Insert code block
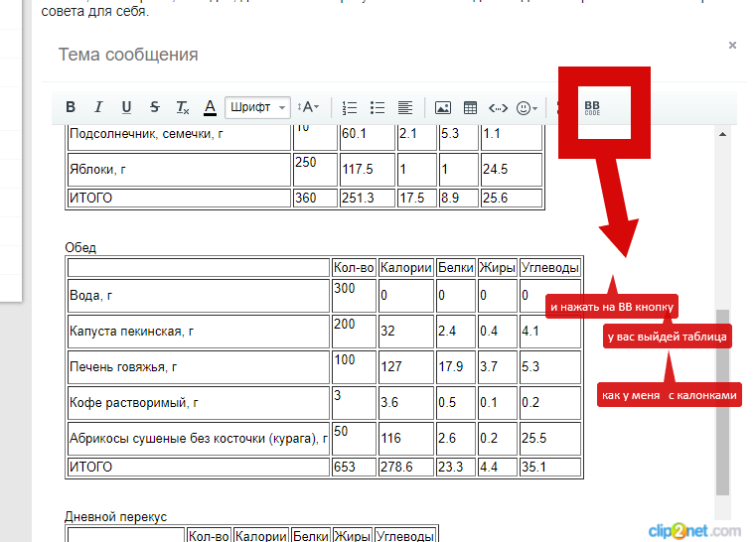This screenshot has height=542, width=756. point(499,107)
